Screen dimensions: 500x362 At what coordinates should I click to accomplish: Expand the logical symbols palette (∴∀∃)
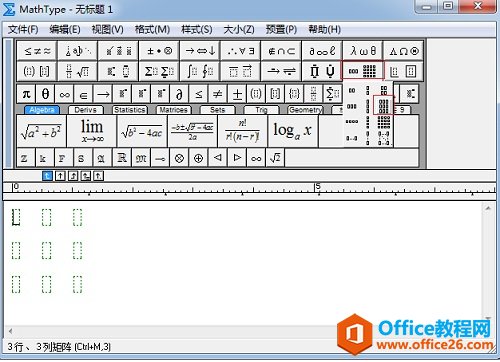240,51
